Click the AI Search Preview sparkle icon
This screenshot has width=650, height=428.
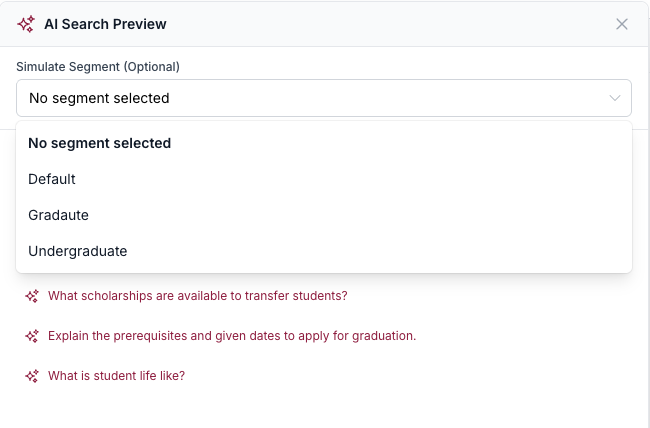(27, 24)
